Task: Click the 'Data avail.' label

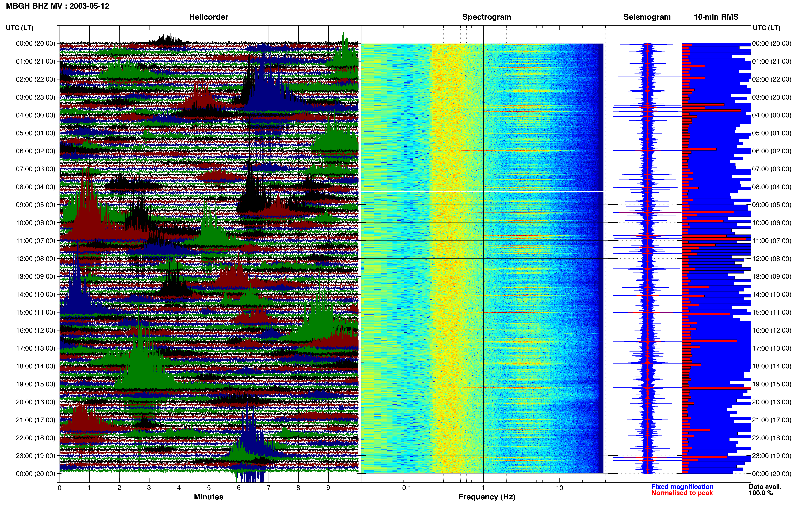Action: click(765, 487)
